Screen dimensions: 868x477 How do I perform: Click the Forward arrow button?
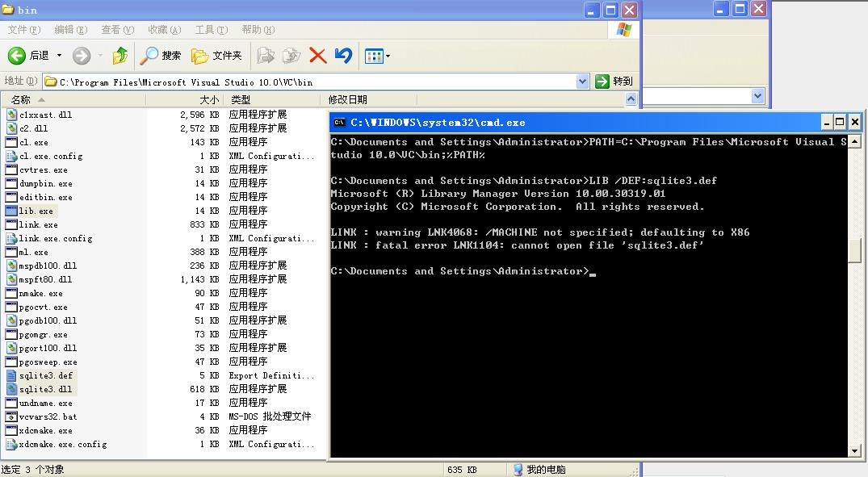click(82, 56)
